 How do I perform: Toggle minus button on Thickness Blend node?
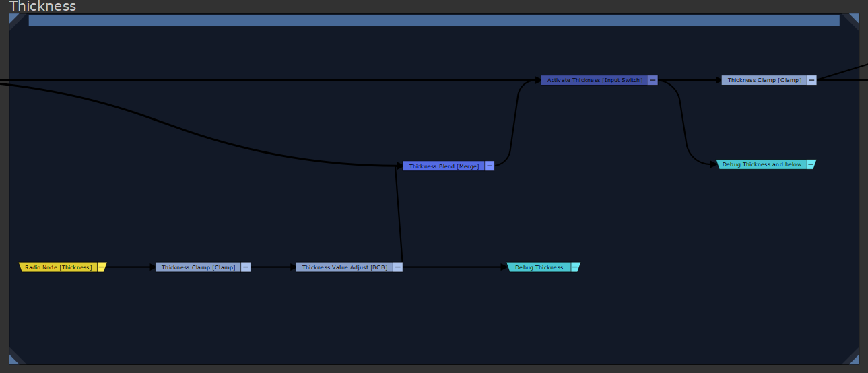click(490, 166)
